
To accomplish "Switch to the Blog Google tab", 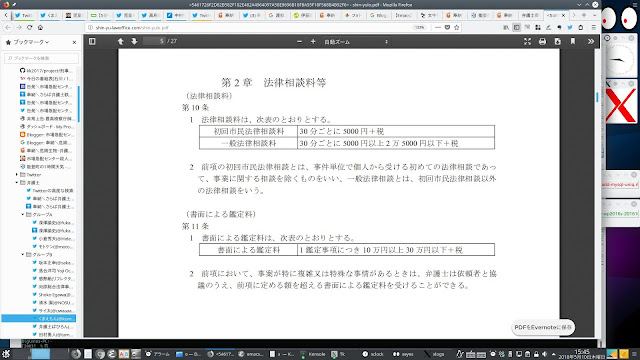I will [x=378, y=15].
